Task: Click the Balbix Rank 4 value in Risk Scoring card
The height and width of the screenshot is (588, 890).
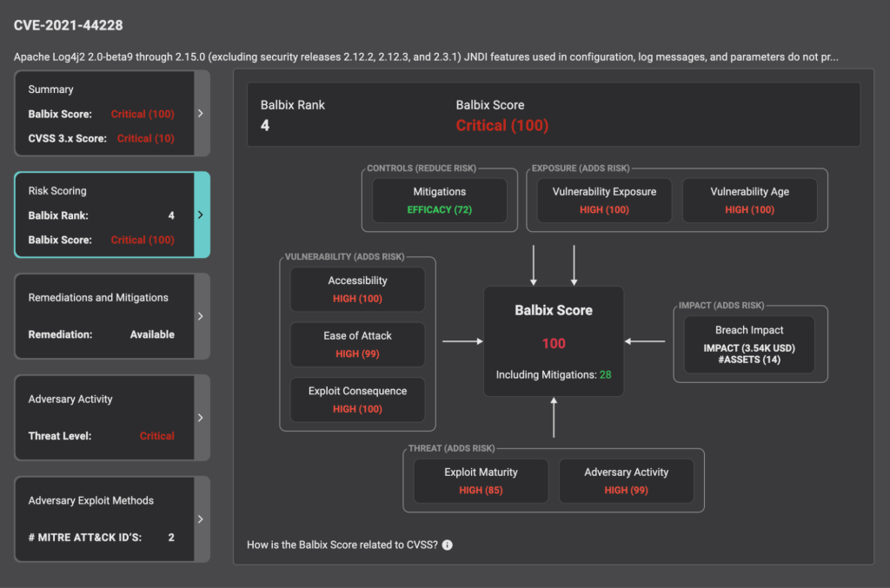Action: pos(171,215)
